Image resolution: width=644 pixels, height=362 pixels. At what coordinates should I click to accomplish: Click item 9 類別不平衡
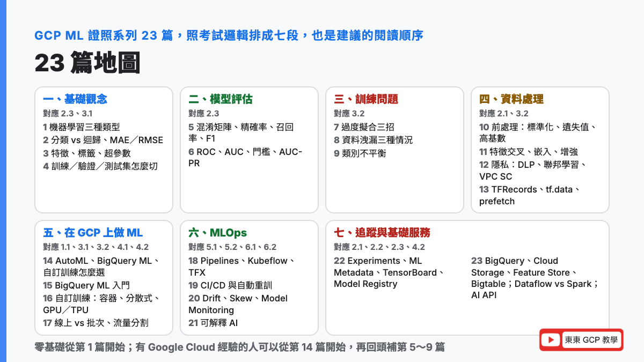[x=360, y=153]
